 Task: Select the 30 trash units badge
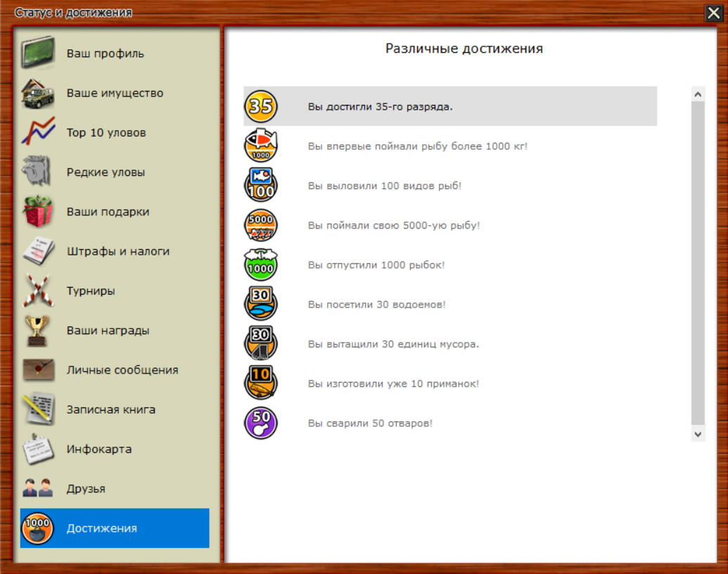pyautogui.click(x=261, y=344)
